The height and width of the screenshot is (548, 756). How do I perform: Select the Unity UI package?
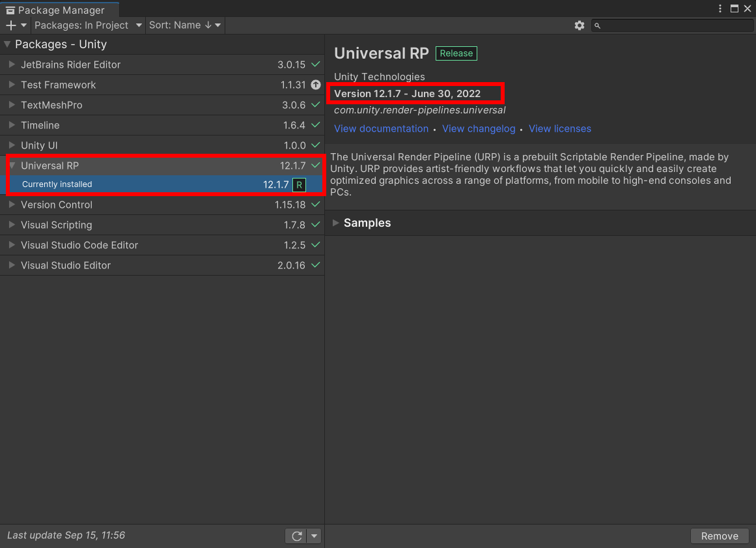click(x=162, y=145)
